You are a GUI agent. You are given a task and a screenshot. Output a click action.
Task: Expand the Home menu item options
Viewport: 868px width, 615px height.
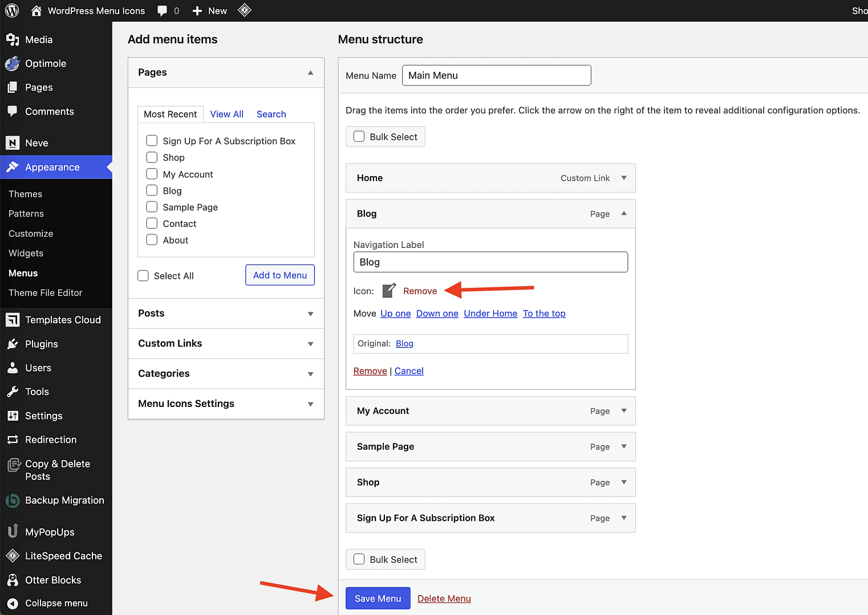coord(624,178)
